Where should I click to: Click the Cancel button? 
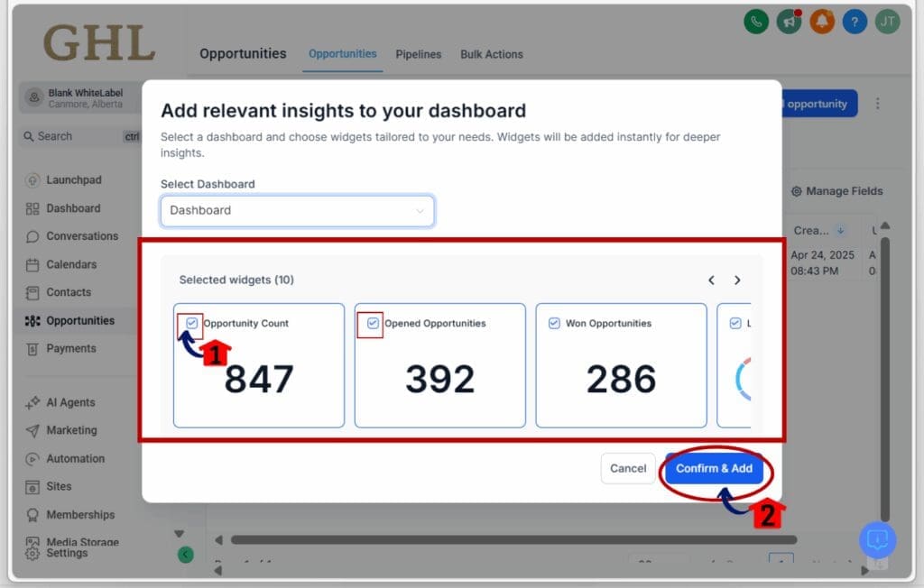pyautogui.click(x=628, y=468)
